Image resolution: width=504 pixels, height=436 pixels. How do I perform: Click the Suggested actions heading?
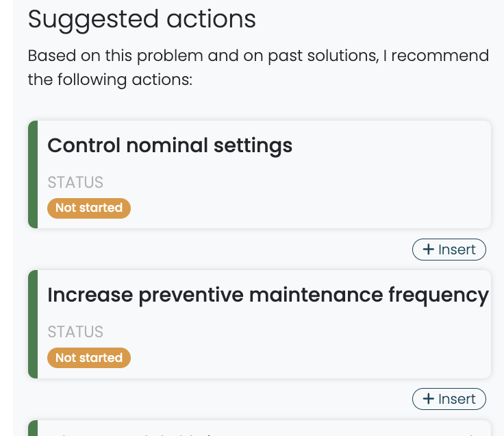142,19
